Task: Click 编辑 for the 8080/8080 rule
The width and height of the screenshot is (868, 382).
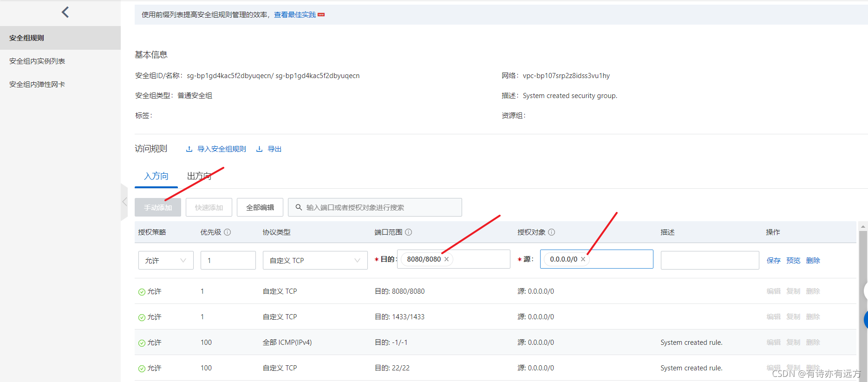Action: (x=774, y=291)
